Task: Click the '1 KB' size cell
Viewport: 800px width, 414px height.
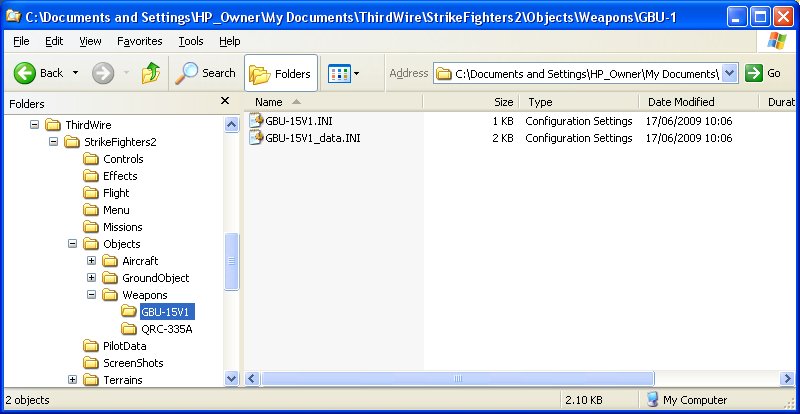Action: coord(503,121)
